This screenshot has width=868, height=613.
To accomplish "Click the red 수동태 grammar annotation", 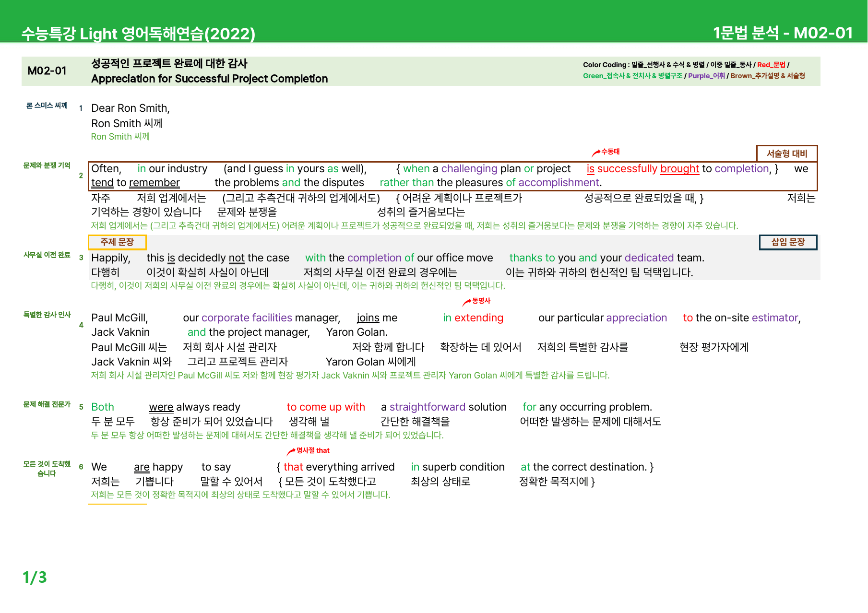I will click(x=610, y=152).
